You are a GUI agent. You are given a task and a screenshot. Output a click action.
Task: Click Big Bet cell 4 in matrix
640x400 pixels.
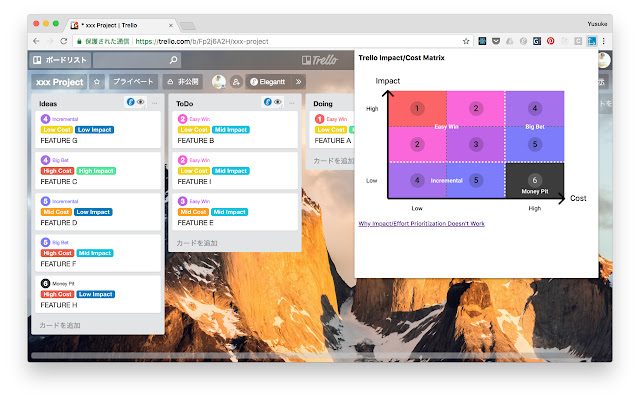click(535, 109)
